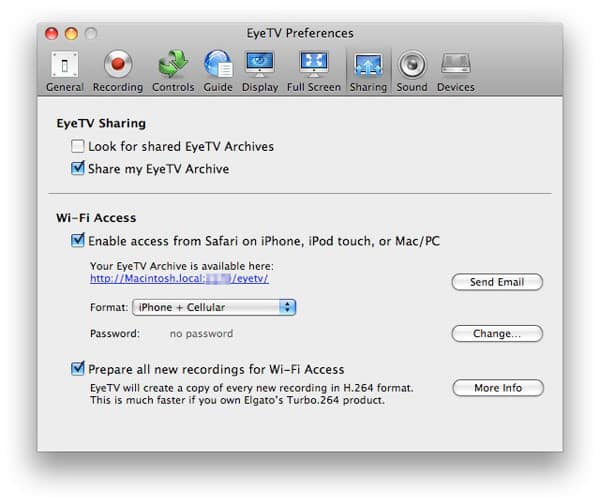
Task: Click the Change... password button
Action: click(497, 334)
